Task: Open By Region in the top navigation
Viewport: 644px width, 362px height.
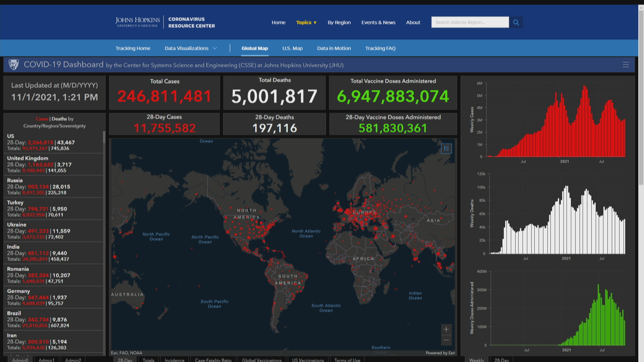Action: click(339, 22)
